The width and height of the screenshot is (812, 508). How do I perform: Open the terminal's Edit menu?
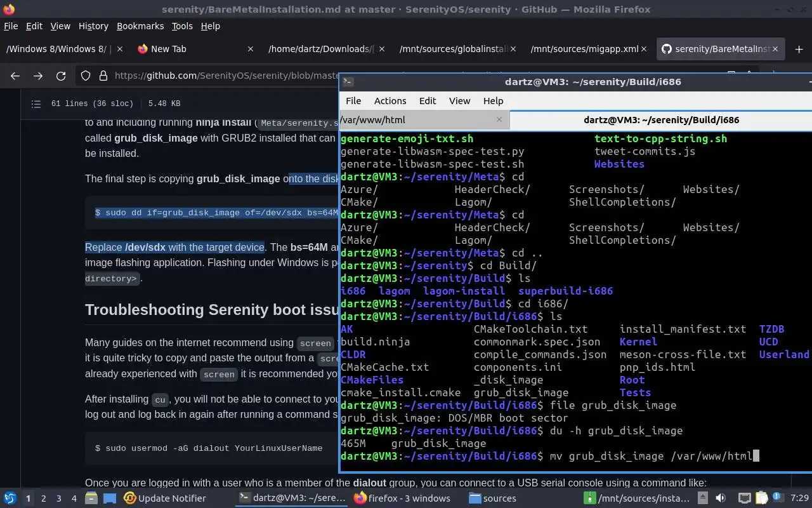coord(428,101)
